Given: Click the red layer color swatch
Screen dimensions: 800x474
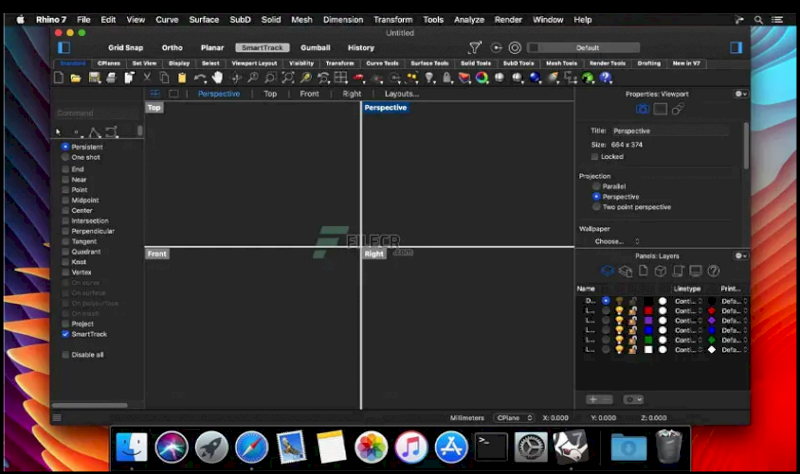Looking at the screenshot, I should (x=648, y=310).
